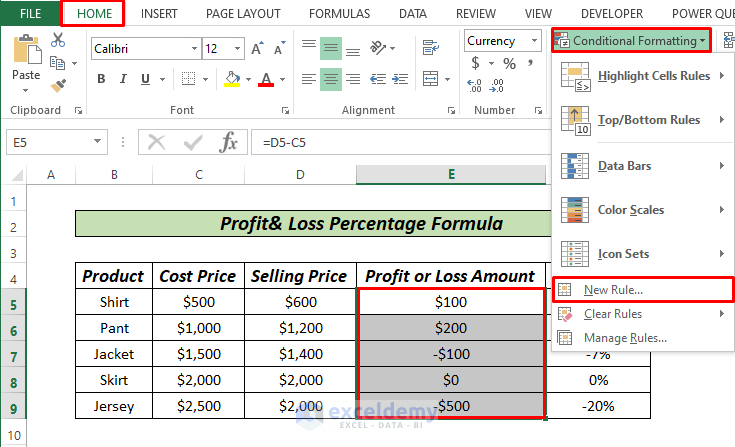The image size is (735, 447).
Task: Open Conditional Formatting dropdown button
Action: (x=631, y=41)
